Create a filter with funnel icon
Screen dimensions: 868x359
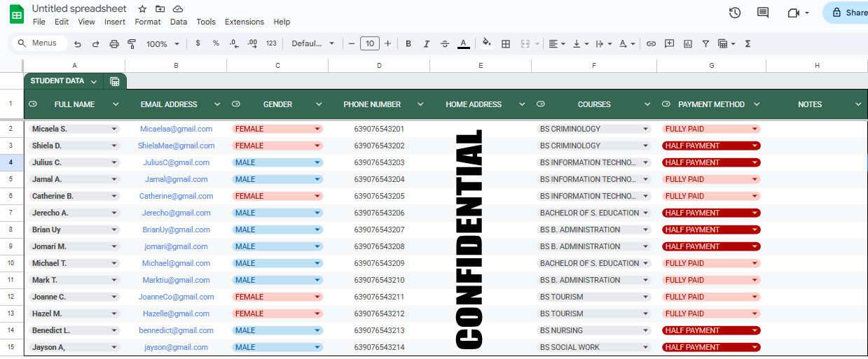click(x=705, y=43)
